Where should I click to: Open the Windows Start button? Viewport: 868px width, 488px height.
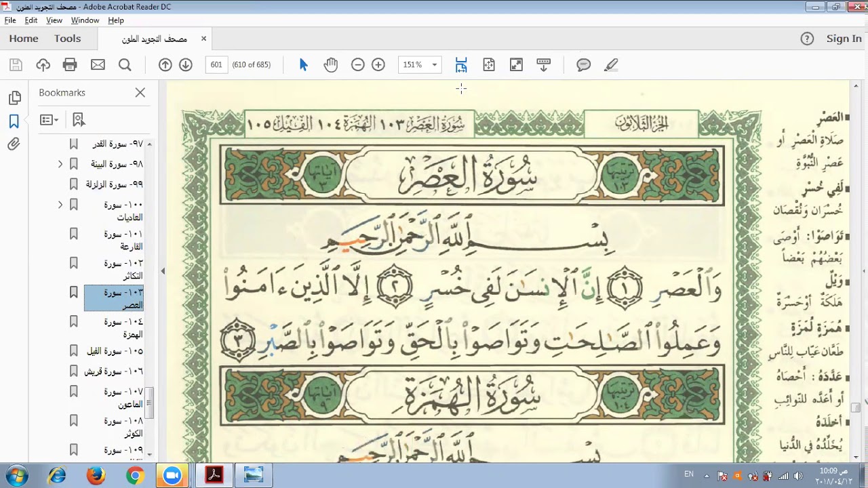point(18,475)
